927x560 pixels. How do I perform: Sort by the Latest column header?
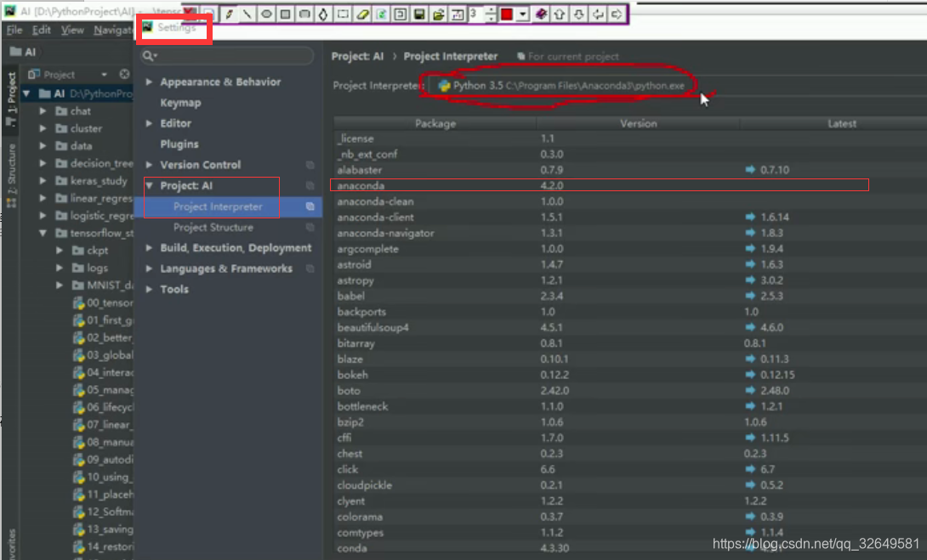click(x=833, y=123)
